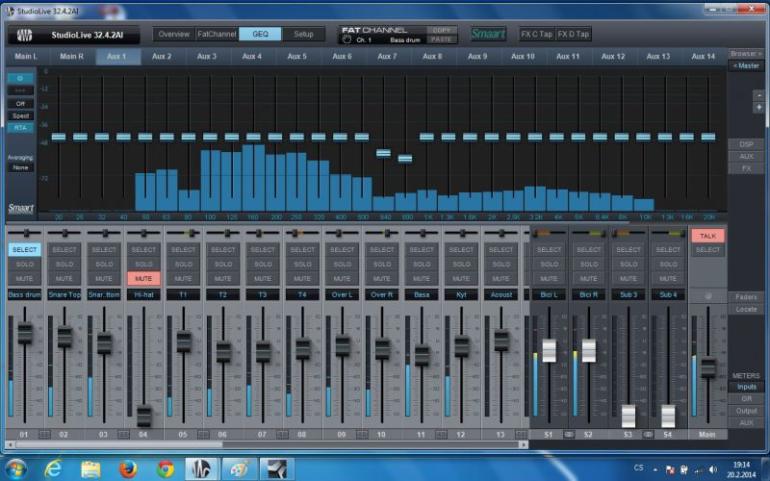
Task: Click mixer scrollbar left arrow
Action: click(x=9, y=445)
